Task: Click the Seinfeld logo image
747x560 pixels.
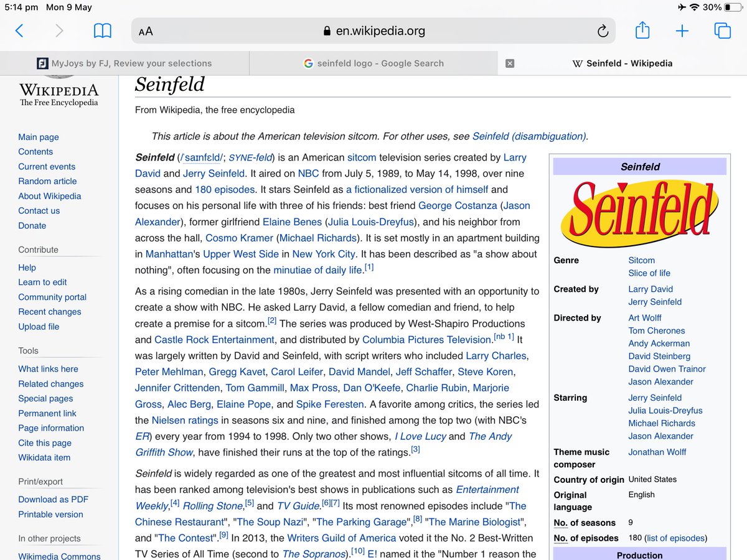Action: (x=639, y=213)
